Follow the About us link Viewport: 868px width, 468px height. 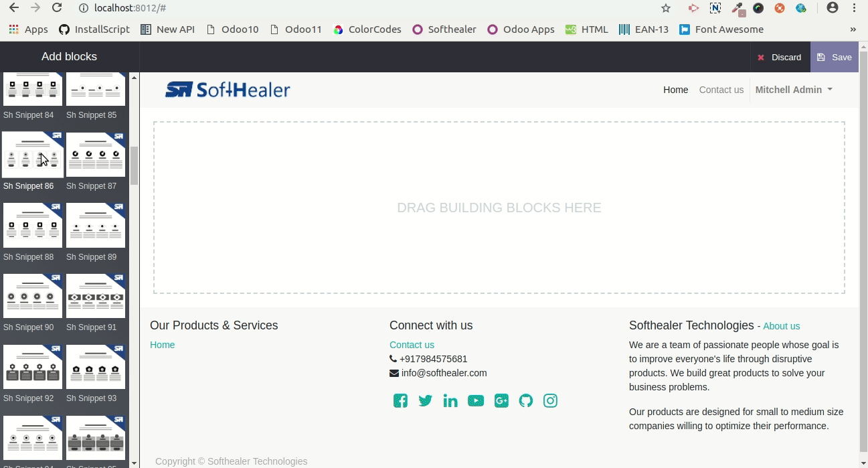781,326
